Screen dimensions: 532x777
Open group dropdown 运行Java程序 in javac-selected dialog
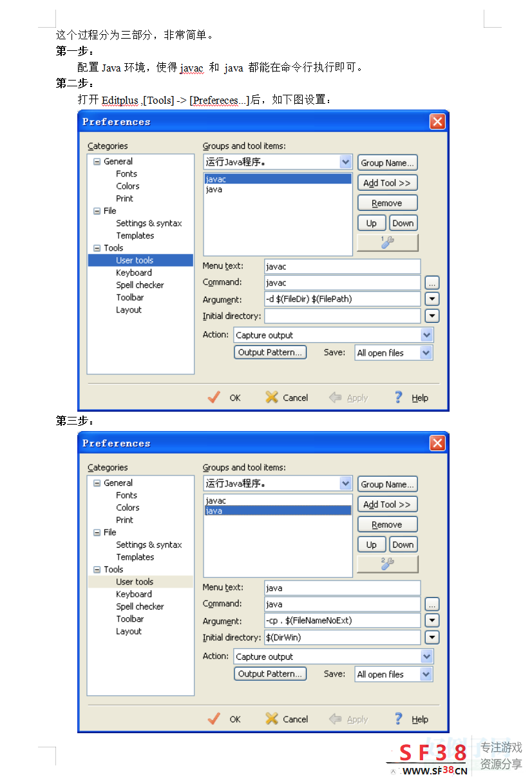point(346,162)
